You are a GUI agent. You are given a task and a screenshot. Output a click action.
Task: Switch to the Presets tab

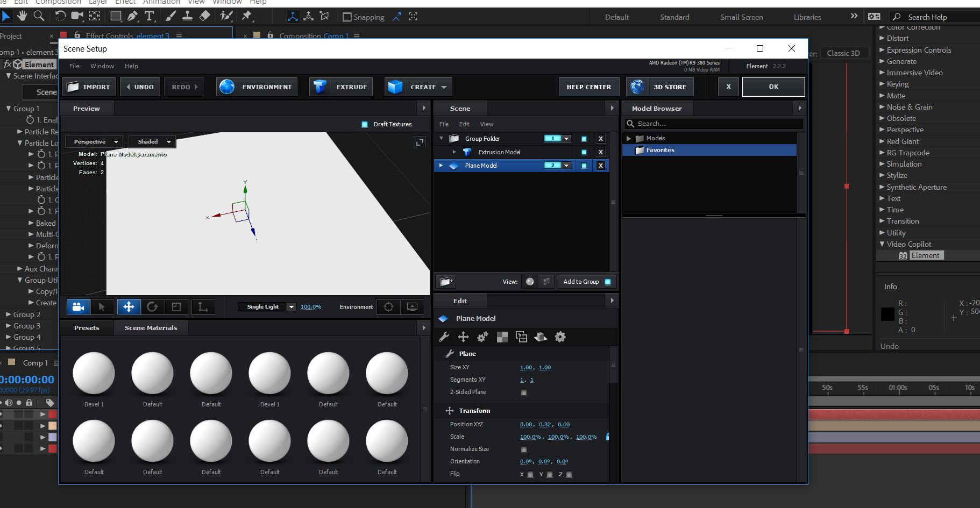87,328
